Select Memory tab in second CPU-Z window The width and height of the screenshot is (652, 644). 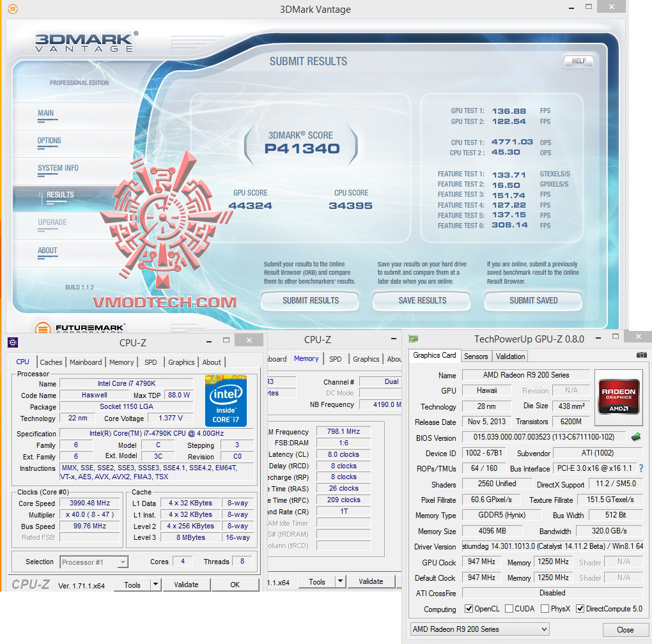[x=306, y=358]
